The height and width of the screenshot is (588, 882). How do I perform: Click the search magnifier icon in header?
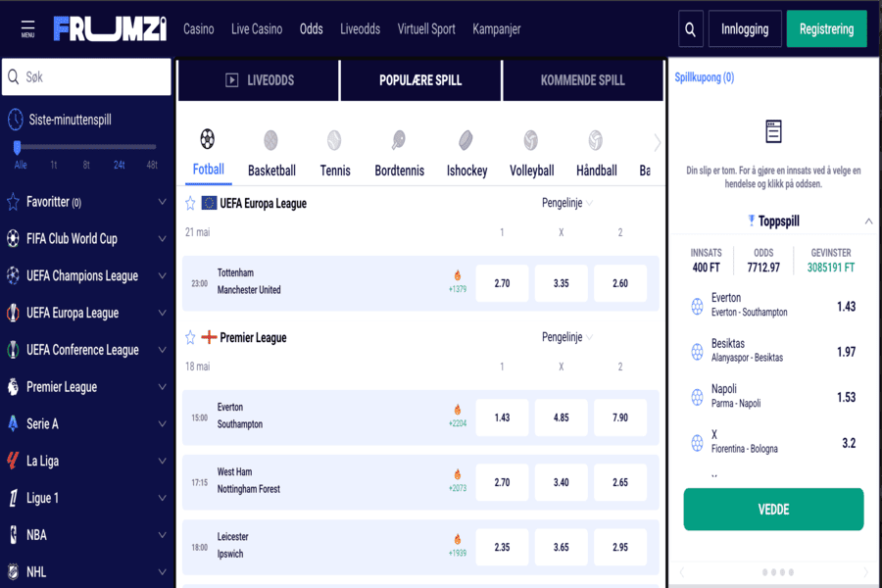point(691,29)
